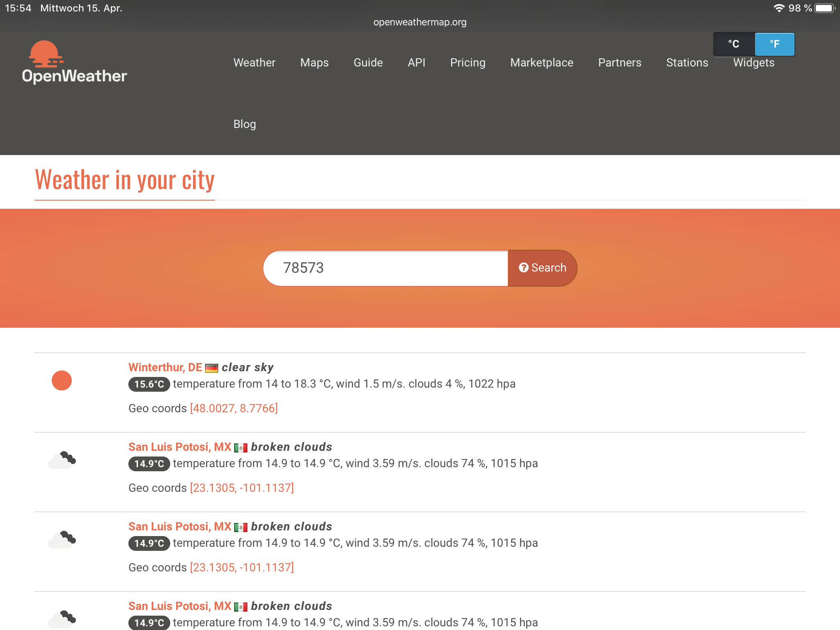Open geo coords 48.0027, 8.7766 link
Viewport: 840px width, 630px height.
pyautogui.click(x=234, y=409)
